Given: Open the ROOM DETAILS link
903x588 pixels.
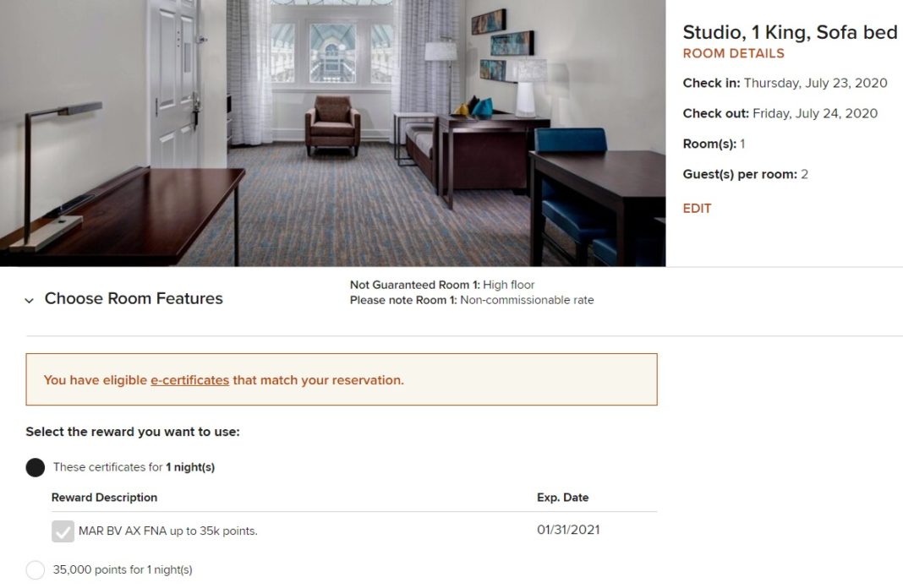Looking at the screenshot, I should [732, 53].
